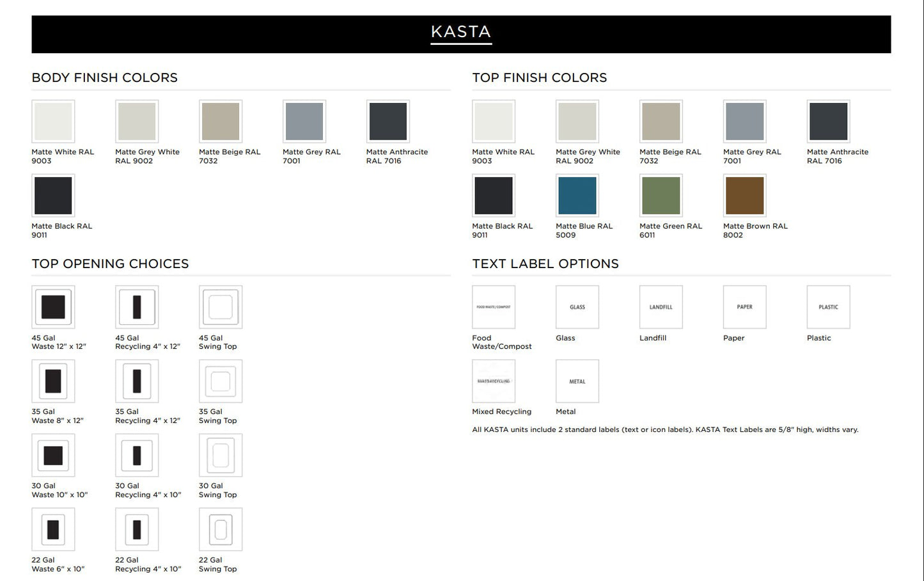The width and height of the screenshot is (924, 581).
Task: Click the "All KASTA units include" footnote
Action: pos(665,430)
